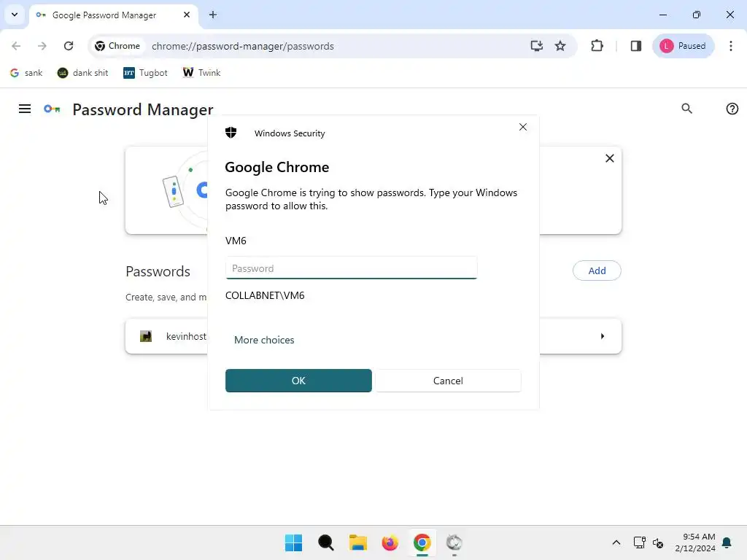
Task: Expand the kevinhost entry arrow
Action: (602, 336)
